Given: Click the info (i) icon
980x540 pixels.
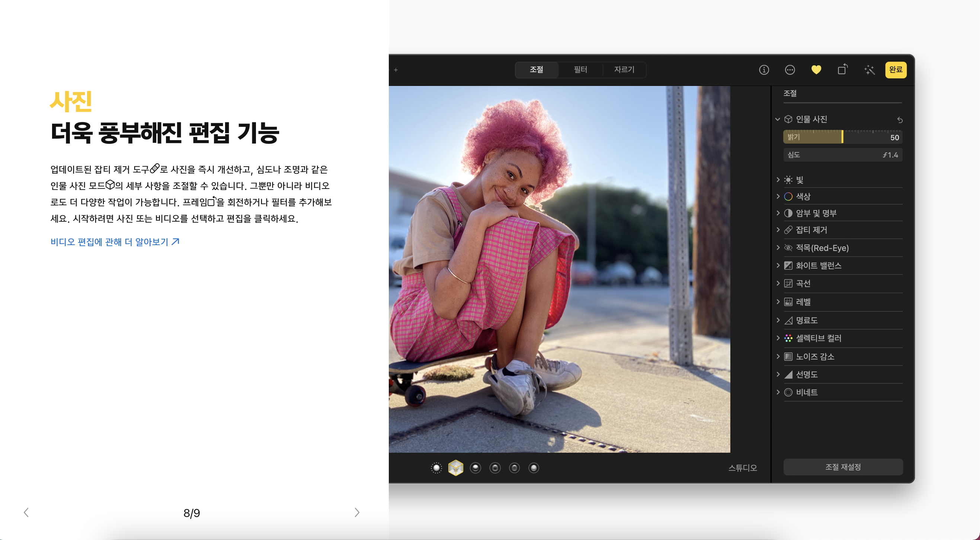Looking at the screenshot, I should [x=764, y=70].
